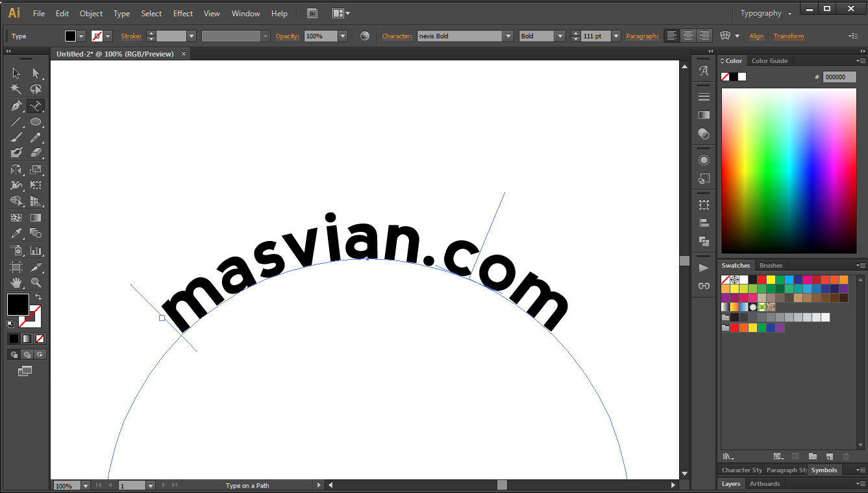Open the zoom level dropdown

84,485
